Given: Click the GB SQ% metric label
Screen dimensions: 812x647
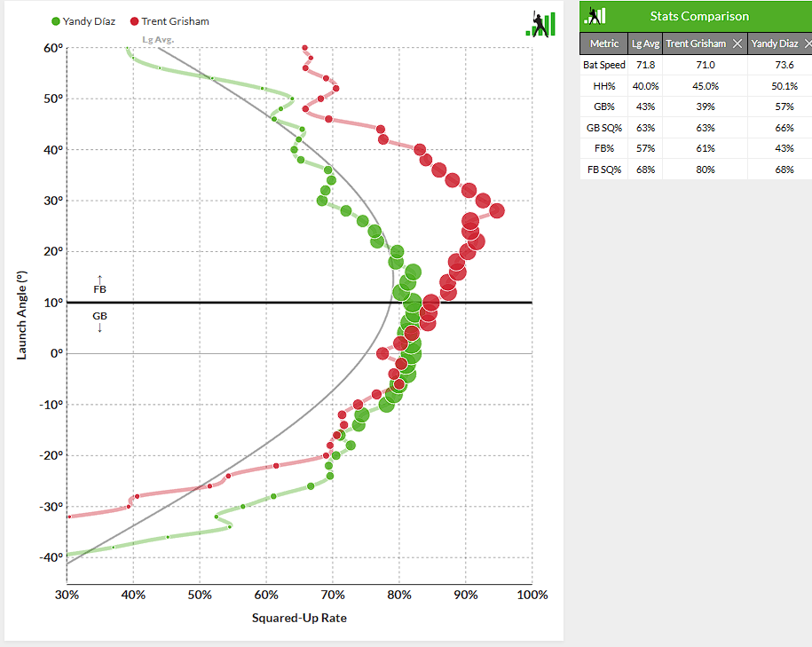Looking at the screenshot, I should tap(604, 128).
